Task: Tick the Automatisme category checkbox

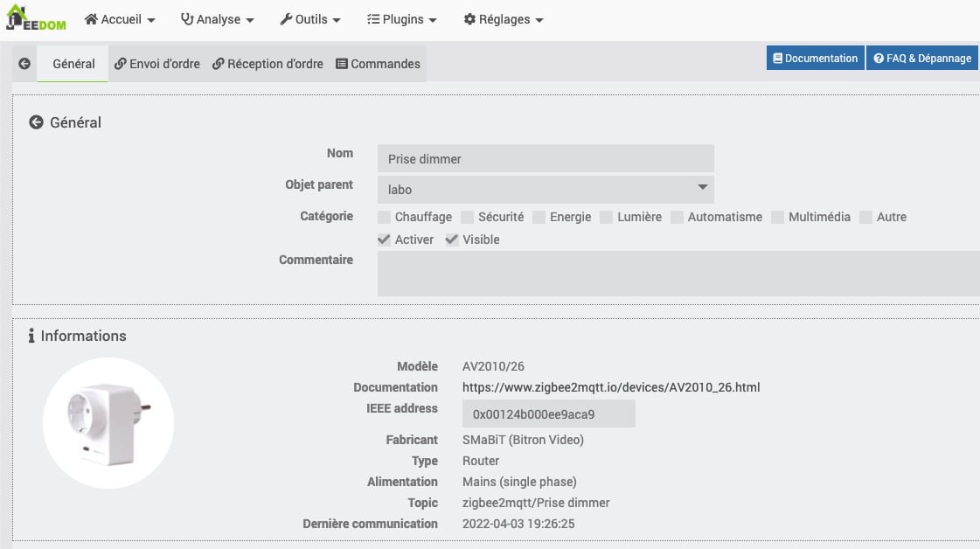Action: [677, 217]
